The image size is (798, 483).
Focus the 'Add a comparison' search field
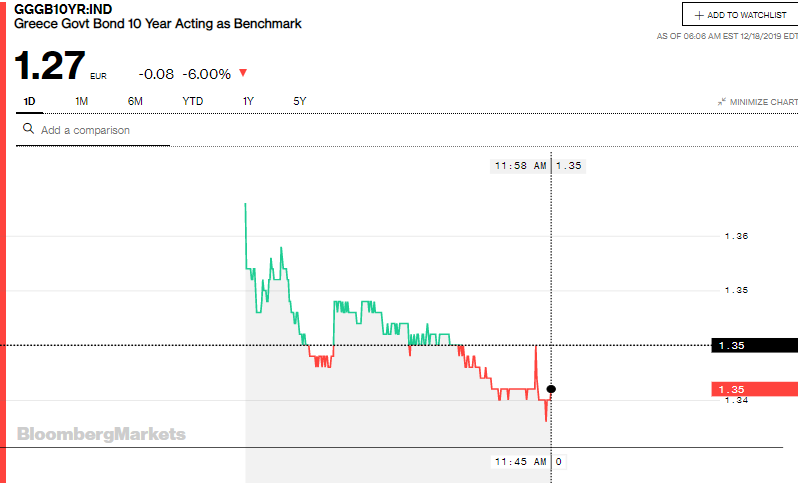pos(100,130)
